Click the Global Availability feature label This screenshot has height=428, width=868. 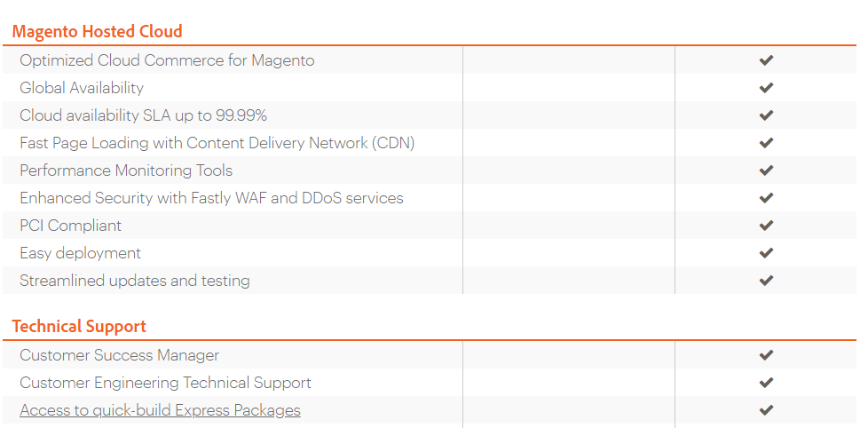(x=82, y=88)
